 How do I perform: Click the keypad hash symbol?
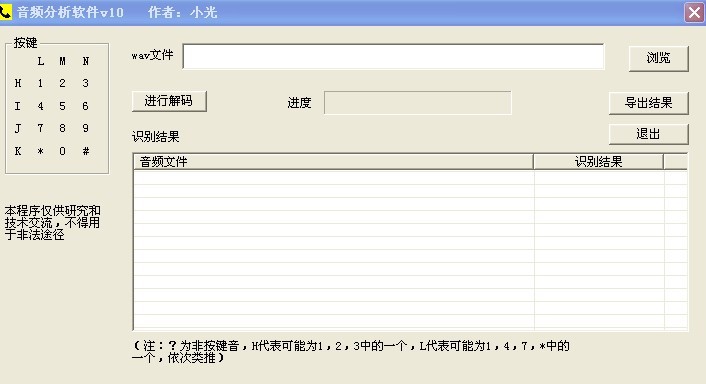pos(86,151)
